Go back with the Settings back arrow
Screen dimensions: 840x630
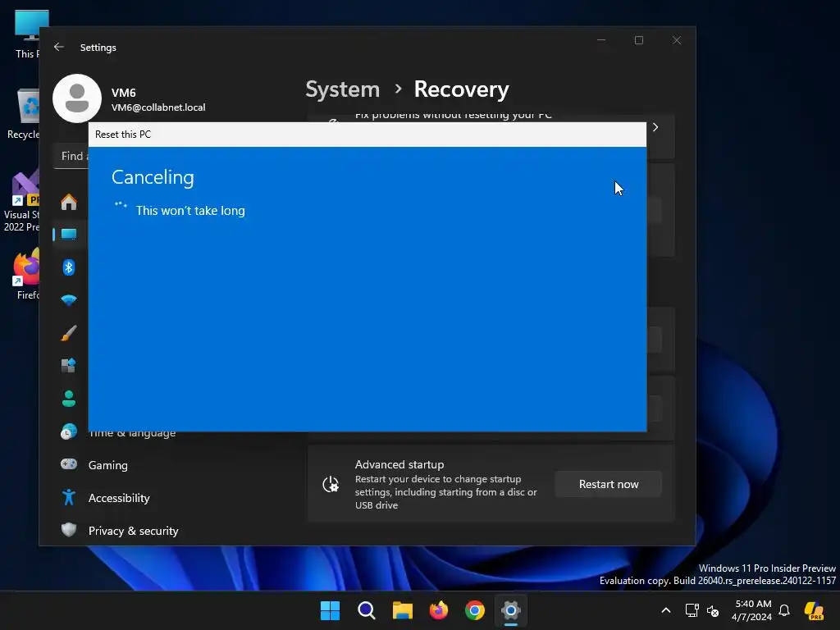click(59, 47)
